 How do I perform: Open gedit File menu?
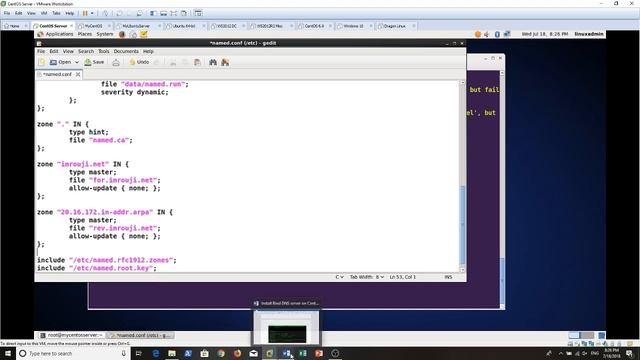click(x=41, y=51)
